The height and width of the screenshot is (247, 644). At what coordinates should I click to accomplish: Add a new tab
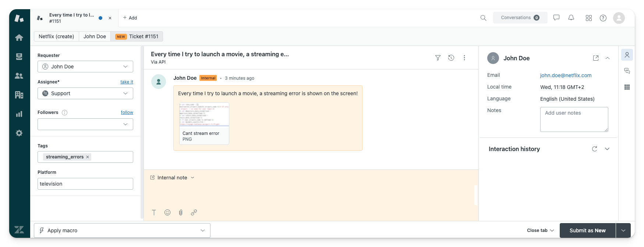(x=130, y=18)
